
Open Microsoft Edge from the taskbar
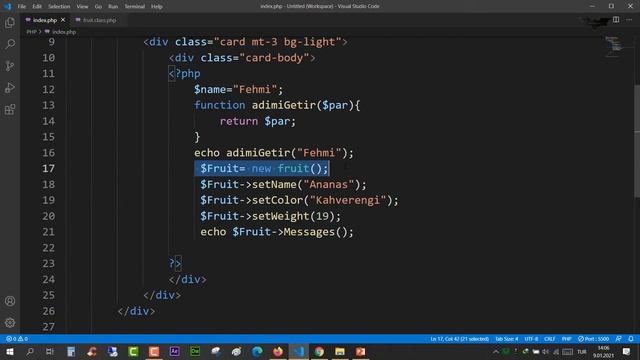click(257, 351)
